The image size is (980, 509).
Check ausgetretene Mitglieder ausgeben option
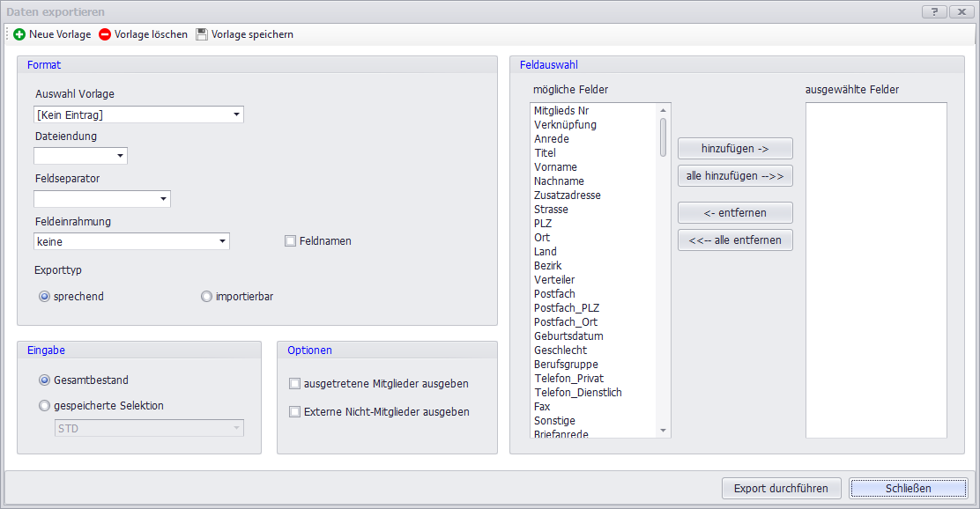[295, 384]
